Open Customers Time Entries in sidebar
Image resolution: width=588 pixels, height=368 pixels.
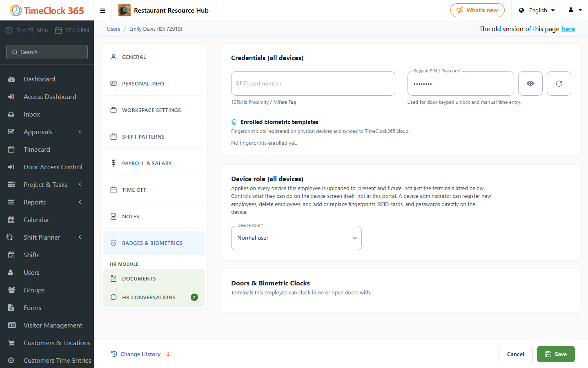tap(47, 360)
